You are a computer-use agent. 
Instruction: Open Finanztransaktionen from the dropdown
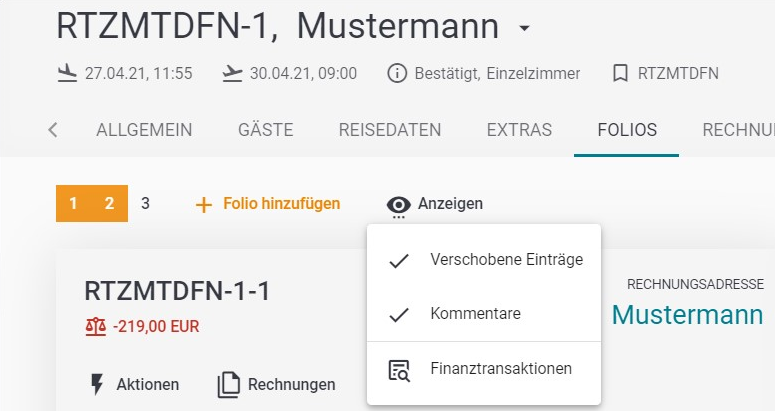500,369
